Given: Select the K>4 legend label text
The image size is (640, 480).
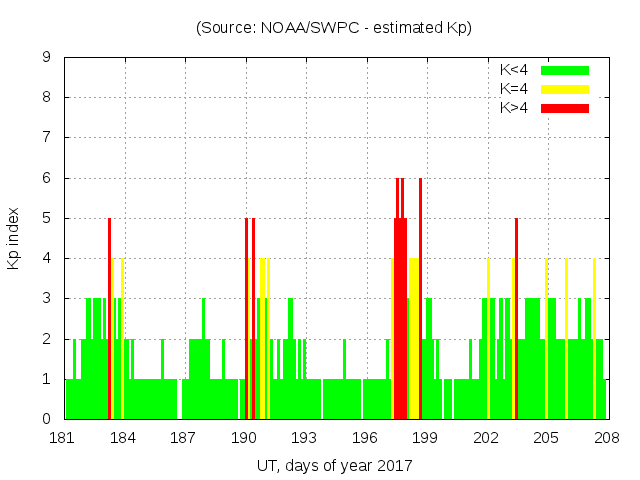Looking at the screenshot, I should click(x=515, y=107).
